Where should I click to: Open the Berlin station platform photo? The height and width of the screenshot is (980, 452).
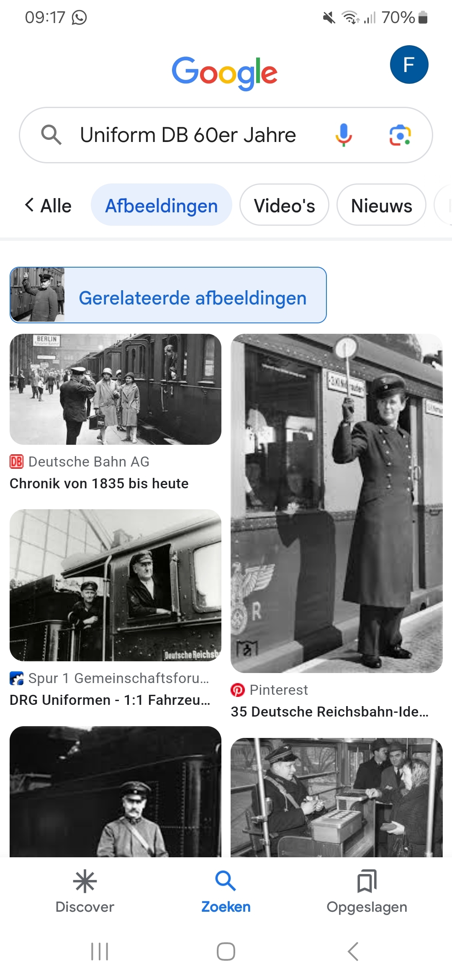[116, 389]
